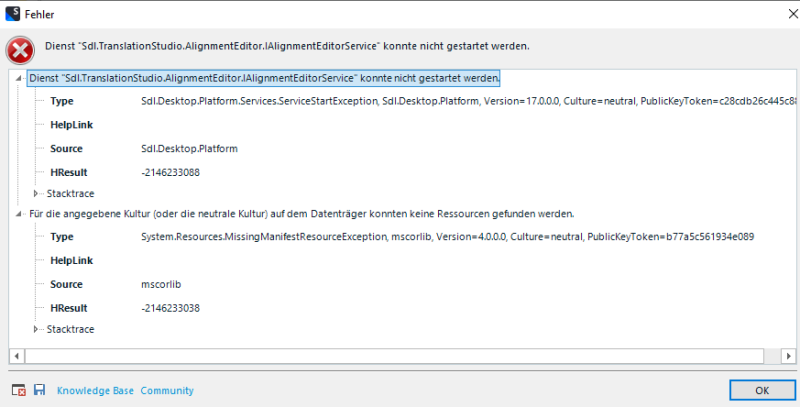Click the horizontal scrollbar left arrow

click(x=17, y=356)
